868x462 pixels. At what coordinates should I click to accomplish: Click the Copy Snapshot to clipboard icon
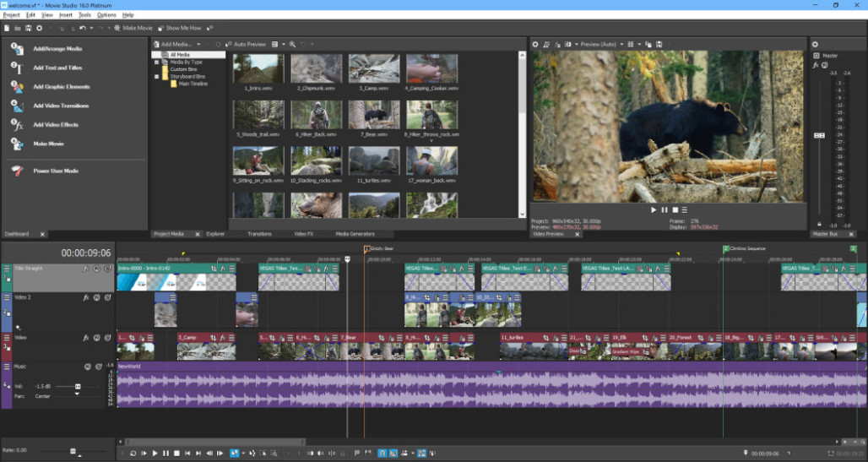pyautogui.click(x=648, y=44)
